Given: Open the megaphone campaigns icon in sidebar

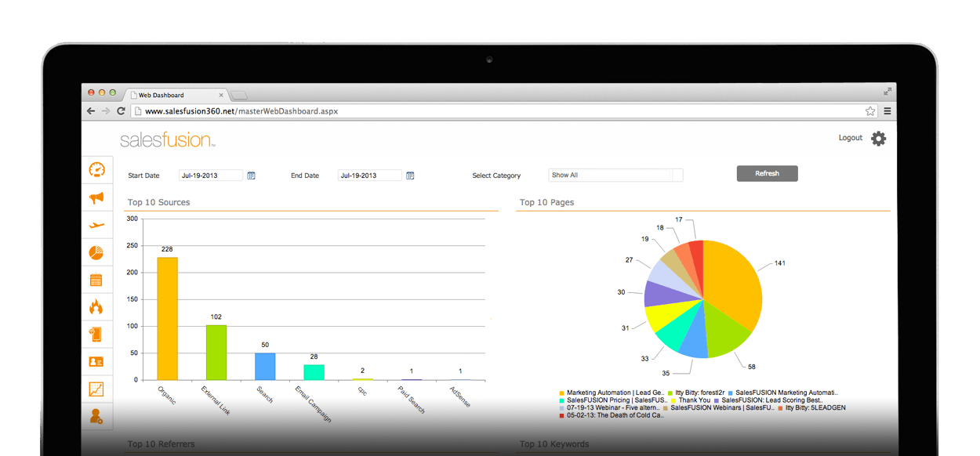Looking at the screenshot, I should point(96,197).
